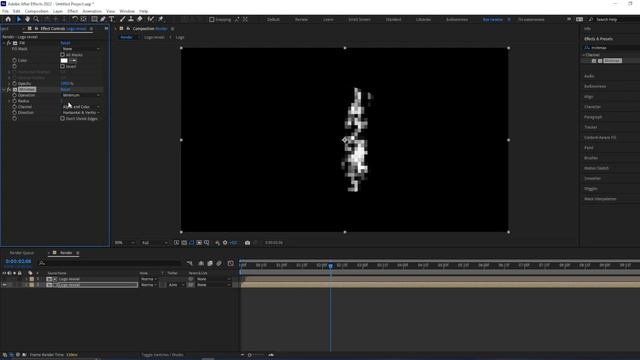Select the Hand tool
The image size is (640, 360).
(27, 19)
